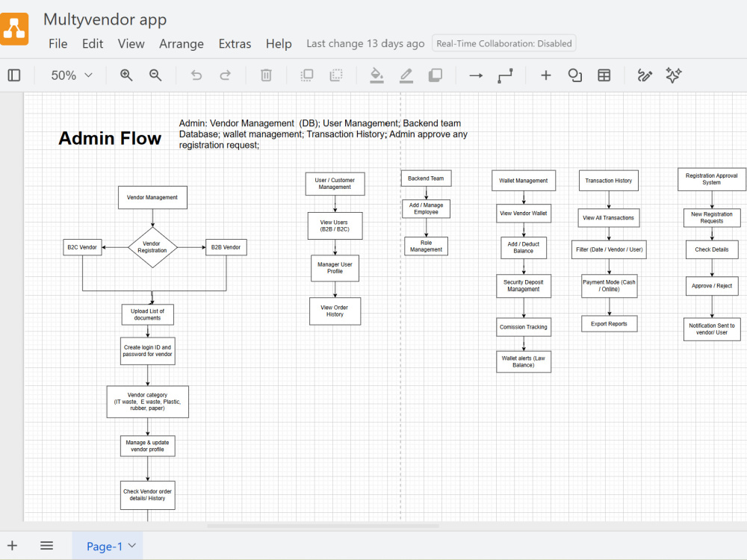Screen dimensions: 747x560
Task: Select the View Users (B2B / B2C) box
Action: click(335, 225)
